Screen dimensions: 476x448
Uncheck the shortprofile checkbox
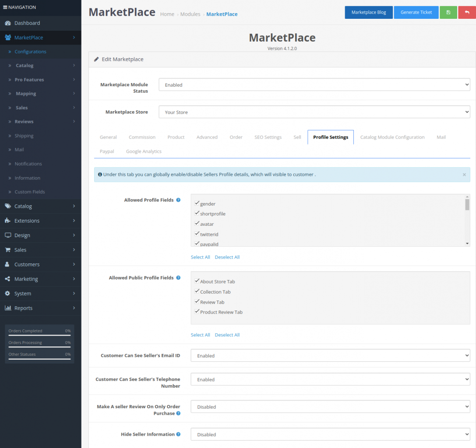pyautogui.click(x=197, y=213)
